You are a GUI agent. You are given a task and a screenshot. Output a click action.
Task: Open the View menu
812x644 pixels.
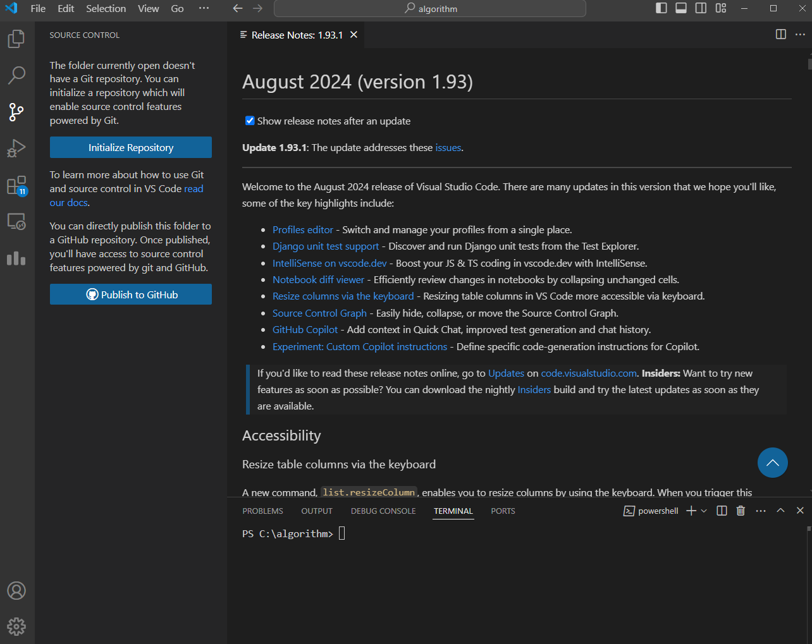pos(149,8)
